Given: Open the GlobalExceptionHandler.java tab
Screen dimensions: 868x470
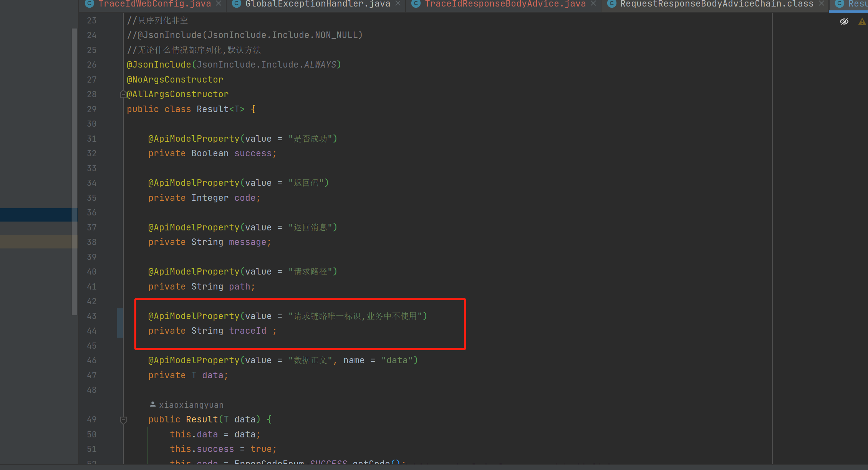Looking at the screenshot, I should click(x=318, y=4).
